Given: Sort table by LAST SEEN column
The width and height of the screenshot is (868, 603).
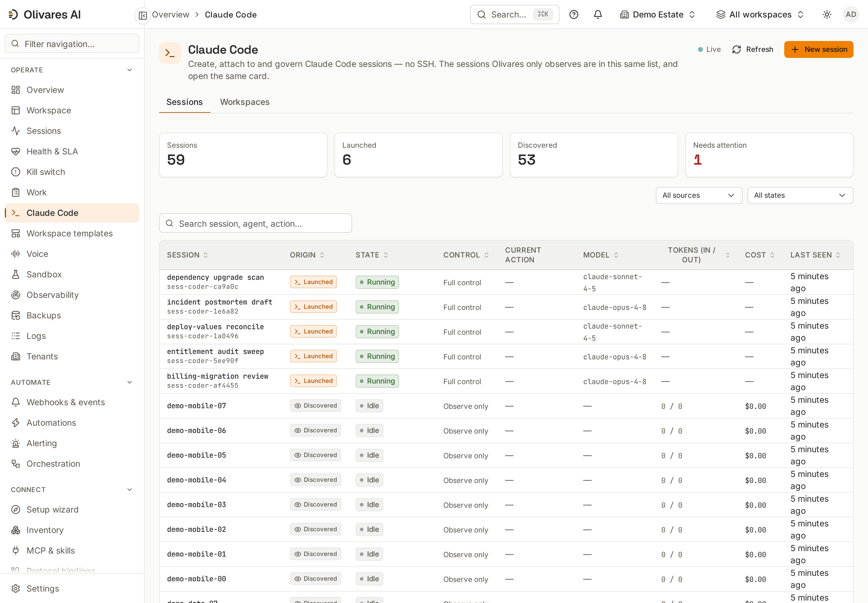Looking at the screenshot, I should coord(815,255).
